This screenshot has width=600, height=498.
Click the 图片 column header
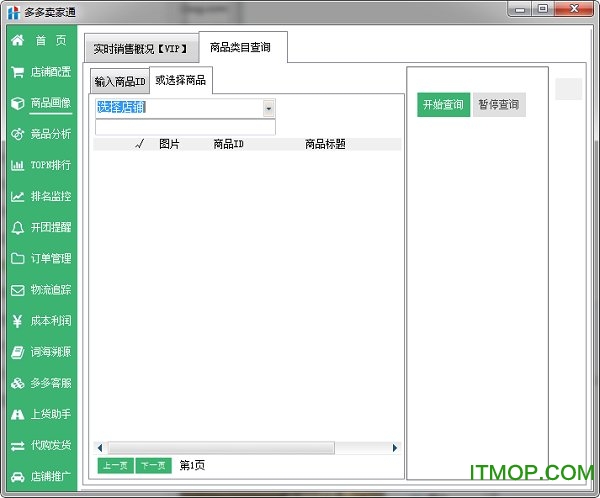(169, 144)
